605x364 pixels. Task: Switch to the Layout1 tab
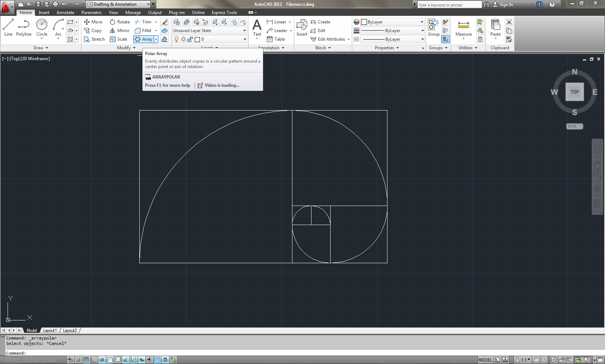tap(50, 331)
